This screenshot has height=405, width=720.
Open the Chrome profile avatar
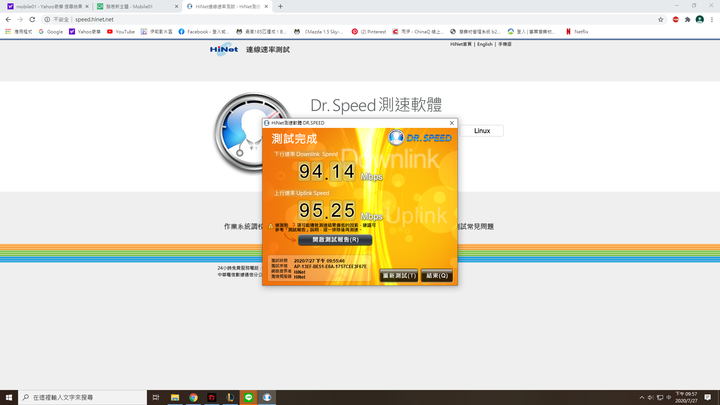coord(699,19)
